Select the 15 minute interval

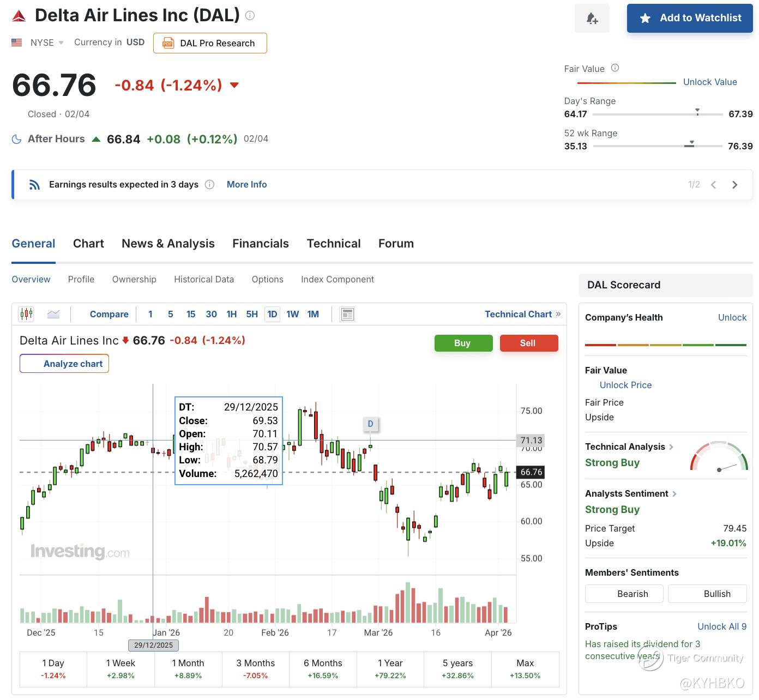coord(191,314)
